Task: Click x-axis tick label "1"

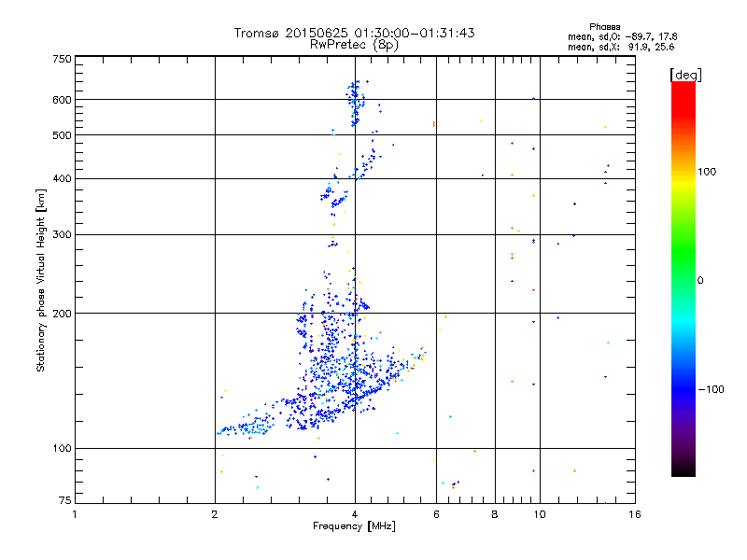Action: (x=75, y=514)
